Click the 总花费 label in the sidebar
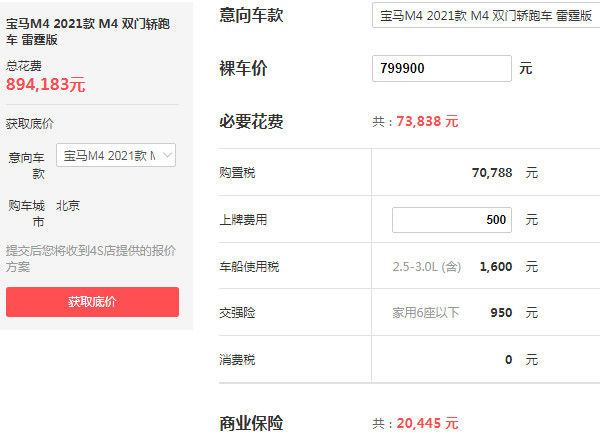This screenshot has height=448, width=600. tap(24, 66)
